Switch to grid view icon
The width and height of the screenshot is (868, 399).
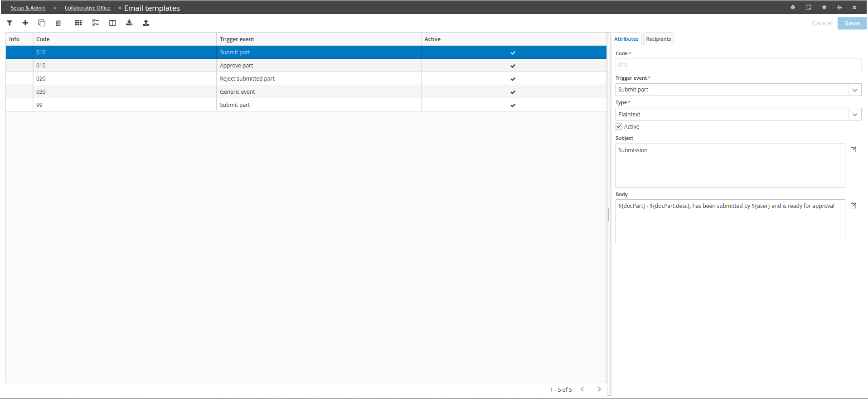tap(78, 23)
